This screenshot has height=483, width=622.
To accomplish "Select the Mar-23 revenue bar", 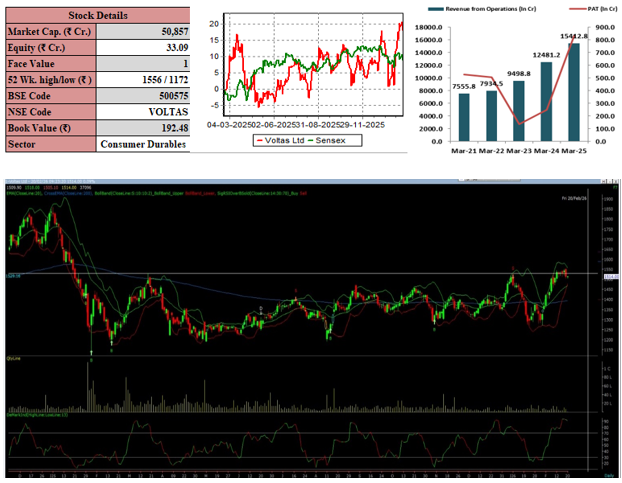I will coord(518,109).
